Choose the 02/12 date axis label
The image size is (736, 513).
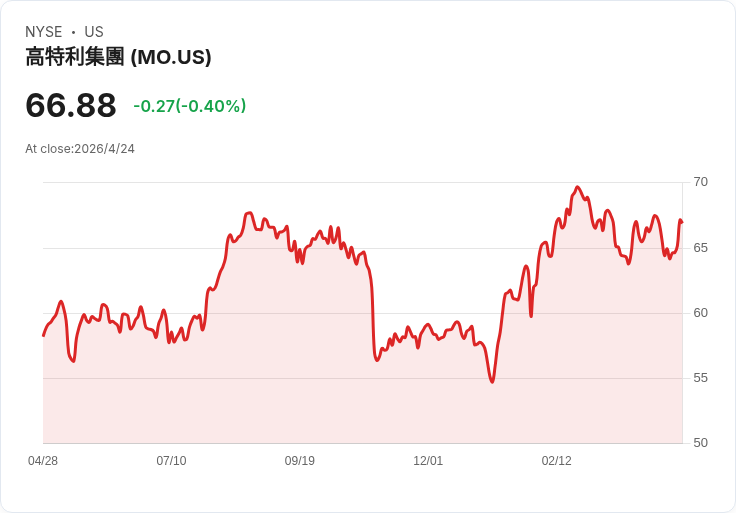pyautogui.click(x=557, y=461)
